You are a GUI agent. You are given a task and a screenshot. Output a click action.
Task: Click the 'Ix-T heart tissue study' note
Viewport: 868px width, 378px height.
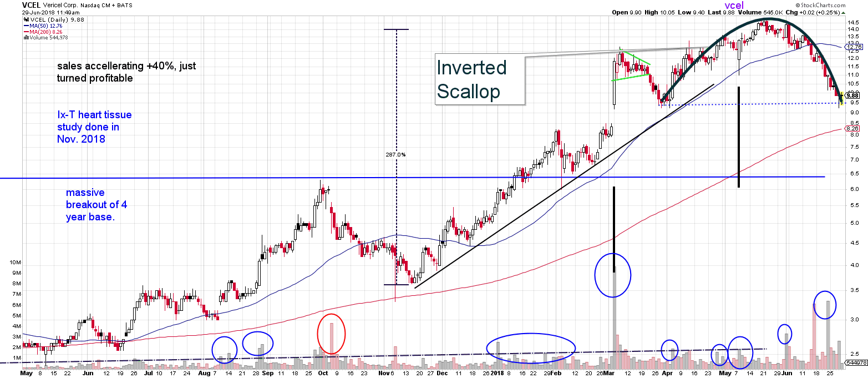coord(94,128)
